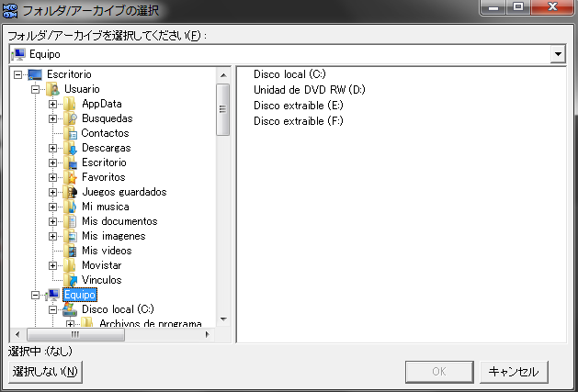Click the Descargas folder icon

[71, 148]
